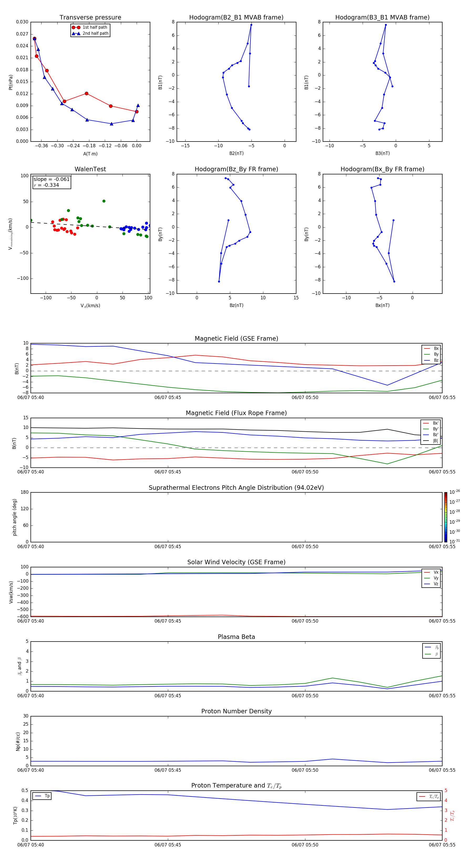
Task: Click the Bx' legend entry in Flux Rope plot
Action: point(431,423)
